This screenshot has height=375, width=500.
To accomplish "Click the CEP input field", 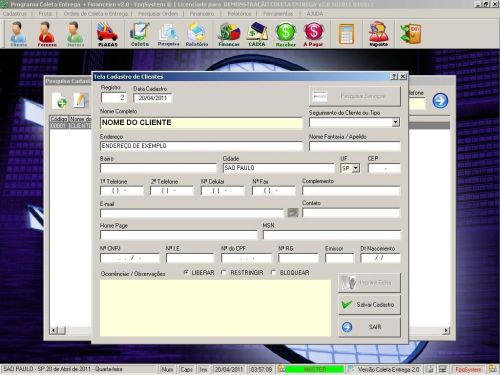I will point(384,168).
